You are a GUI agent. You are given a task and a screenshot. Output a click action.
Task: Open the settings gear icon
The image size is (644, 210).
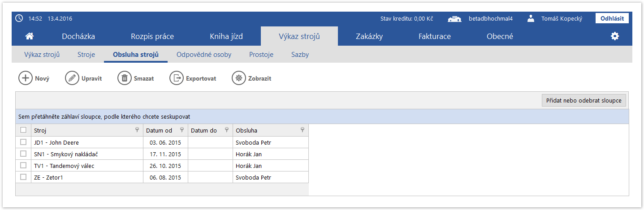click(615, 36)
